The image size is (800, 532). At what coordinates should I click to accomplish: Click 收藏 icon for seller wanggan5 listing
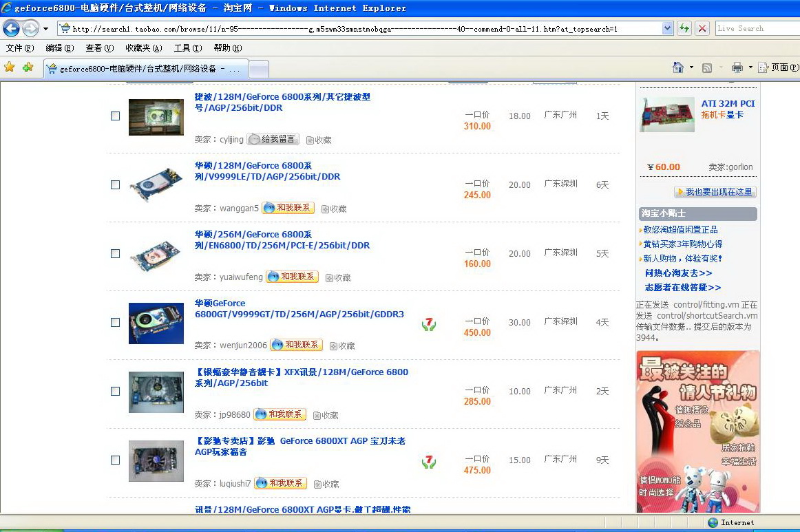(x=334, y=209)
